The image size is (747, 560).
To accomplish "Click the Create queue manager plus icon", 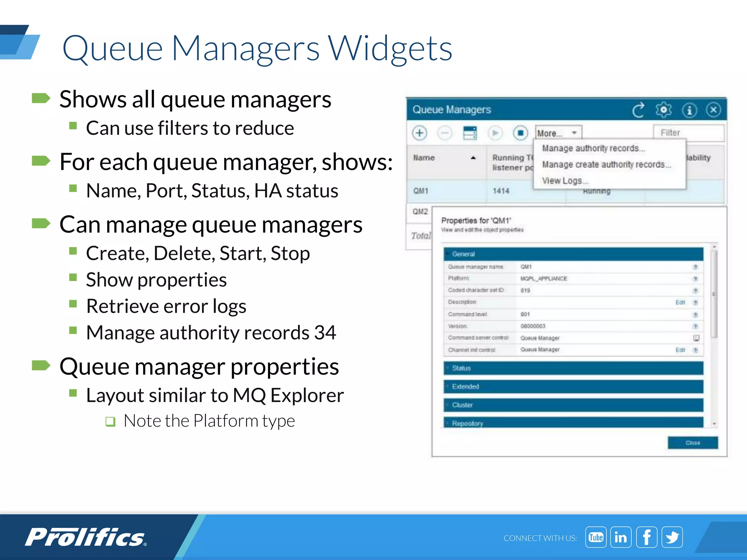I will coord(420,133).
